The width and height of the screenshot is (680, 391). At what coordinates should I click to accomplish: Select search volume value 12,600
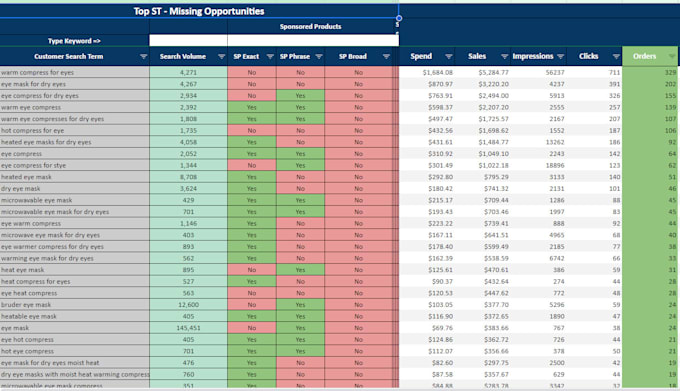pos(188,305)
